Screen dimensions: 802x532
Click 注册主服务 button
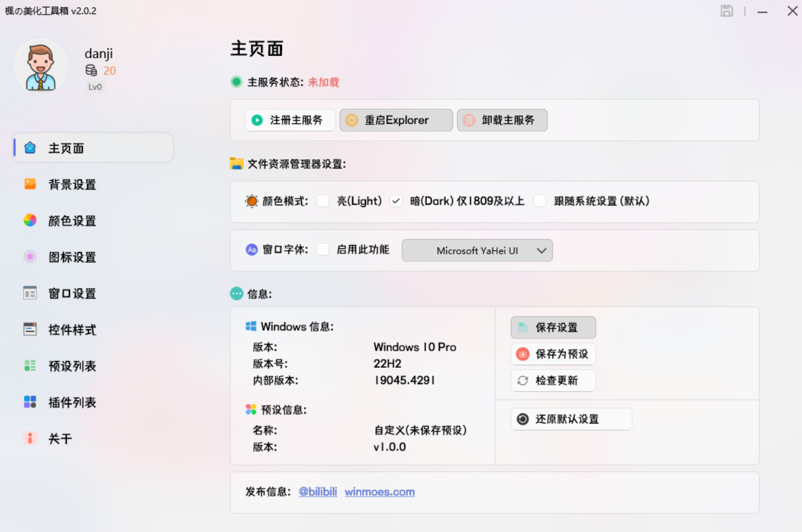[x=290, y=120]
